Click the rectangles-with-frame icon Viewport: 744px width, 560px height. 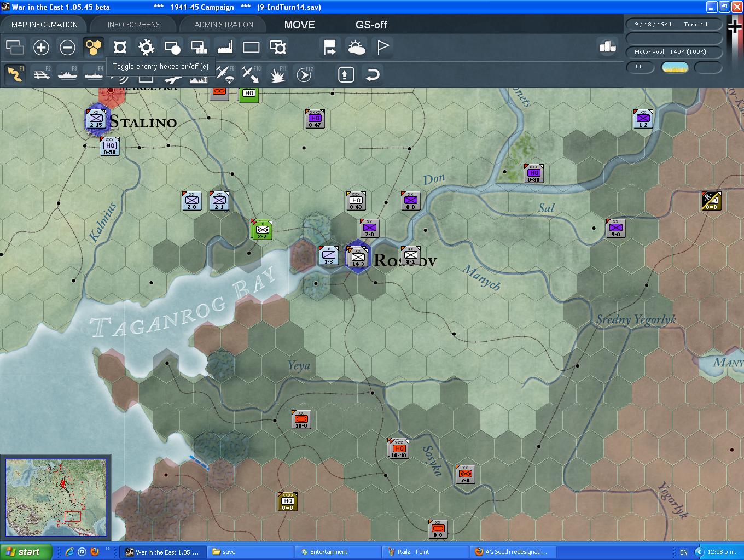point(278,48)
